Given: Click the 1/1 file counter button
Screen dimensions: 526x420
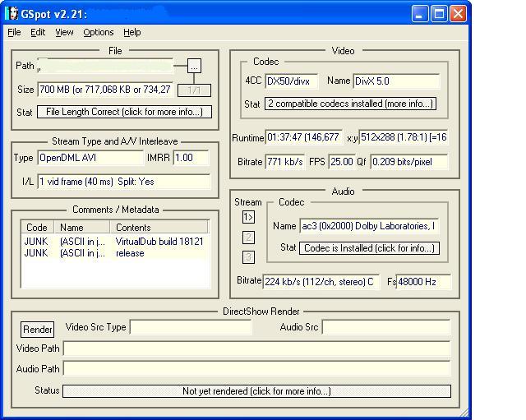Looking at the screenshot, I should point(194,90).
